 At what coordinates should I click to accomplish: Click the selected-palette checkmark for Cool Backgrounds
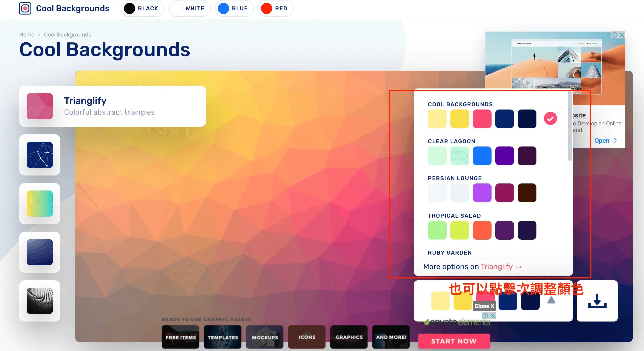click(x=550, y=119)
